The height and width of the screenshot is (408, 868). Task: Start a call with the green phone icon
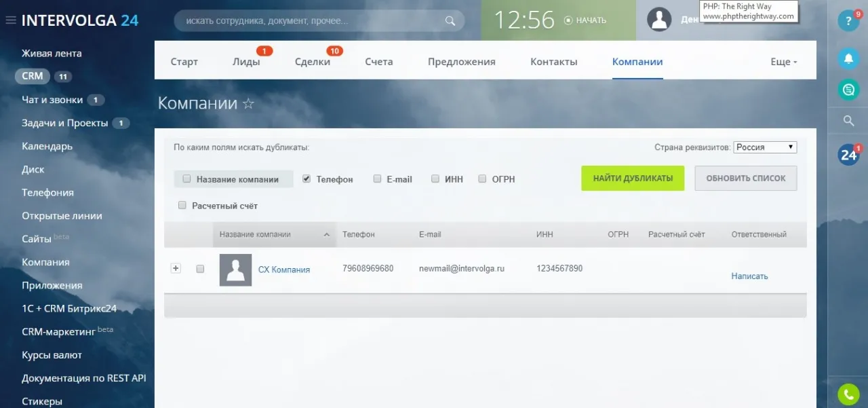pos(848,394)
